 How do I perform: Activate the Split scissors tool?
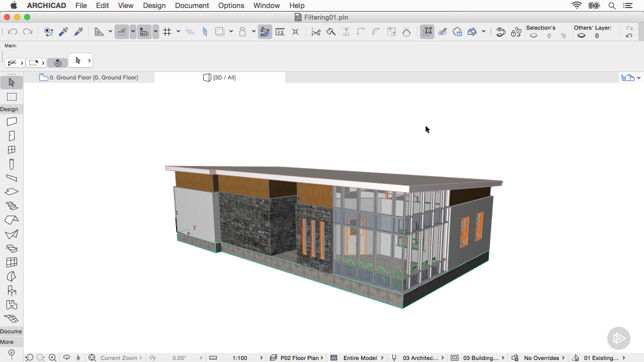tap(316, 32)
